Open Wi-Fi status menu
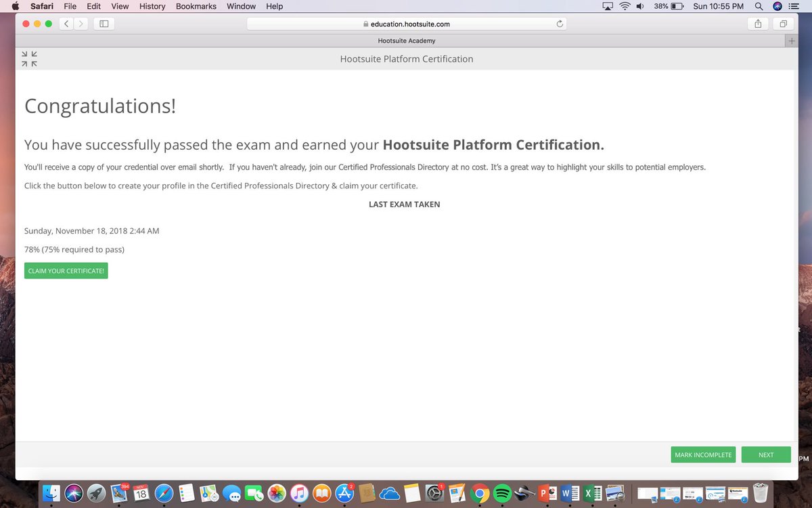812x508 pixels. [625, 6]
